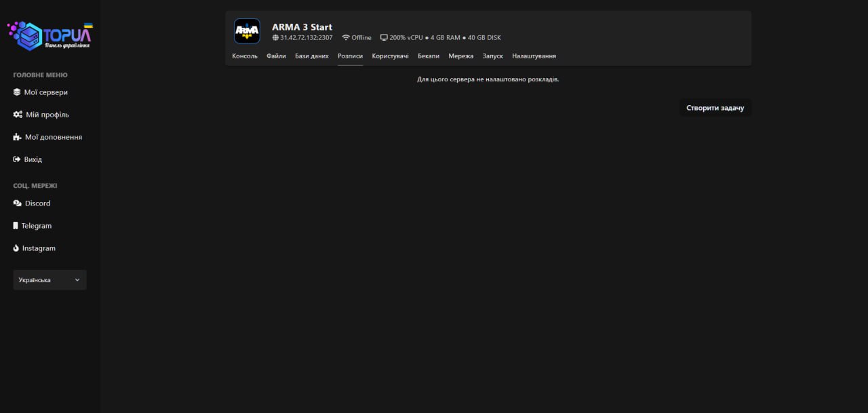Click the ARMA 3 server icon
Image resolution: width=868 pixels, height=413 pixels.
247,31
